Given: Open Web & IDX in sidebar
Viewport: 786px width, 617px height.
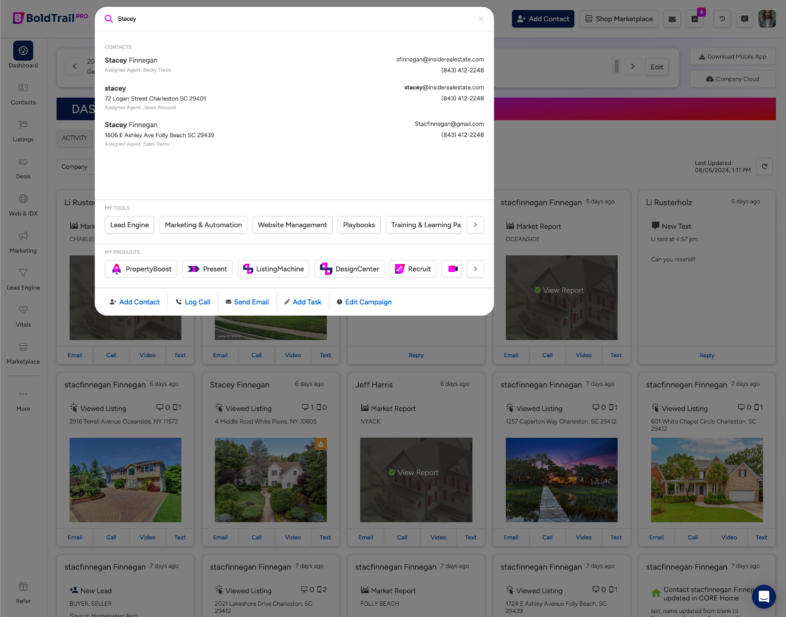Looking at the screenshot, I should [x=23, y=205].
